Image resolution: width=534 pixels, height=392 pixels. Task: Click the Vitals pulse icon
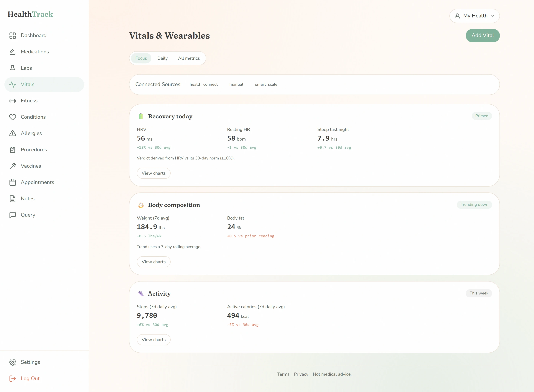(x=13, y=85)
